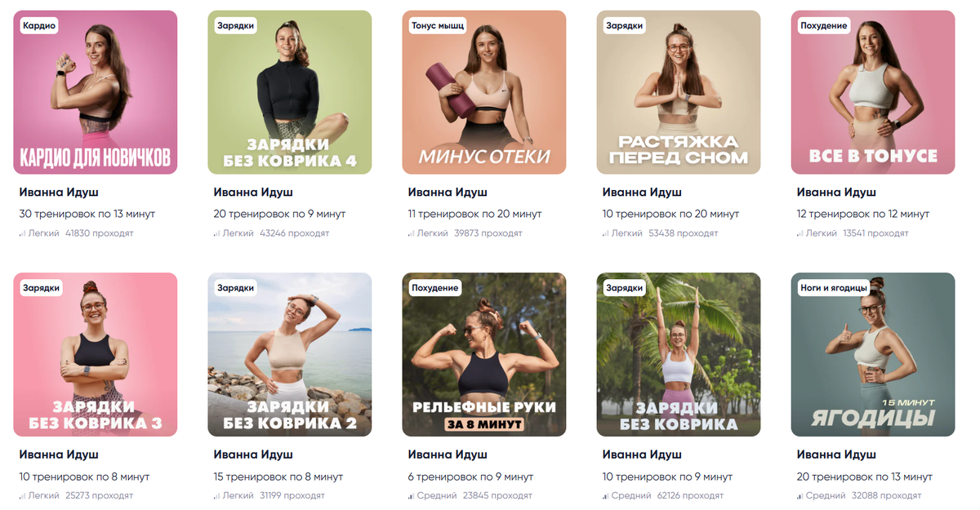Click the 6 тренировок по 9 минут text

tap(470, 477)
